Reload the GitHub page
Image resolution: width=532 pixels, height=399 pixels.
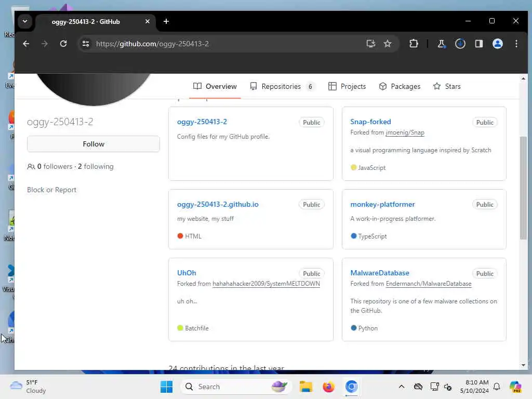coord(63,44)
